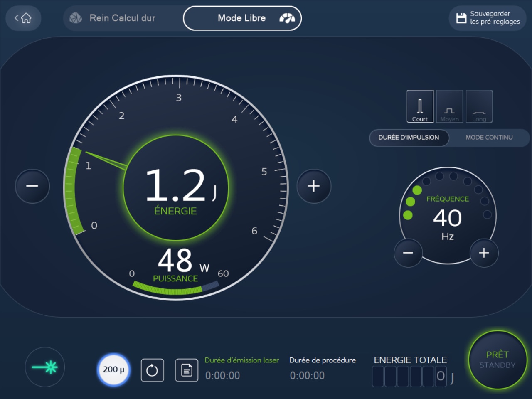Select the Court pulse duration
This screenshot has width=532, height=399.
[x=420, y=106]
